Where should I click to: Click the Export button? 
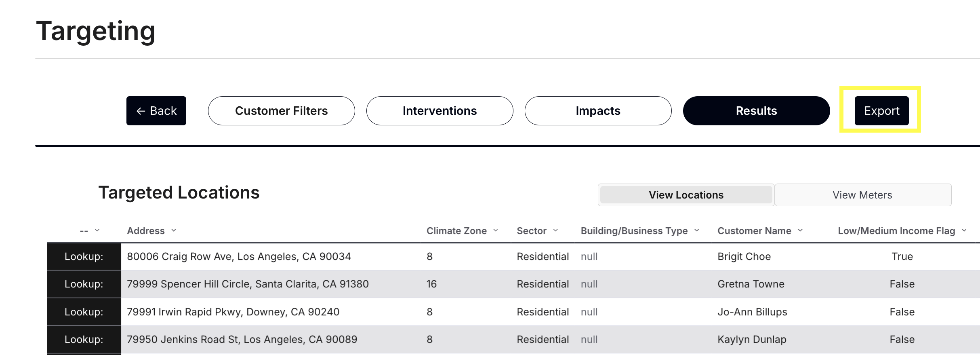[881, 111]
